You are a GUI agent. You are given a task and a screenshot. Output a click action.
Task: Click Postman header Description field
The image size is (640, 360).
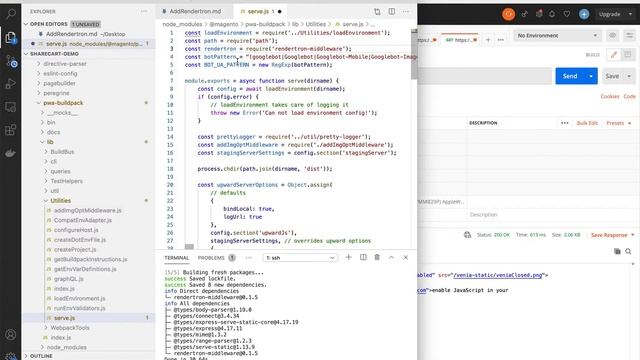[x=551, y=215]
